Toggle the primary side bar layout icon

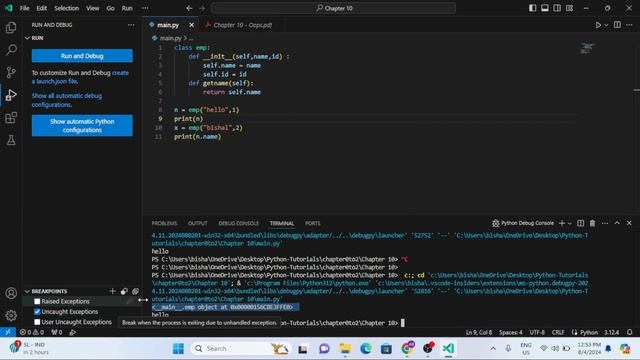pyautogui.click(x=533, y=8)
